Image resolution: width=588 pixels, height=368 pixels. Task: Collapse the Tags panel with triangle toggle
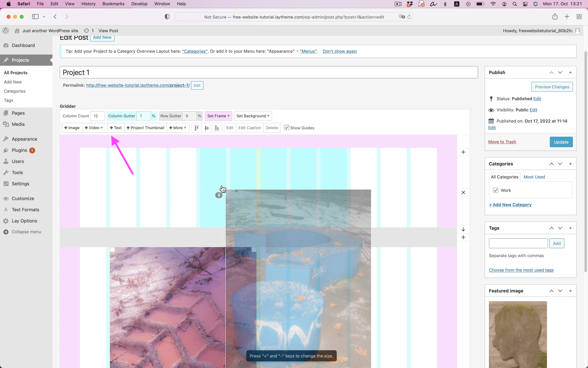(x=570, y=228)
